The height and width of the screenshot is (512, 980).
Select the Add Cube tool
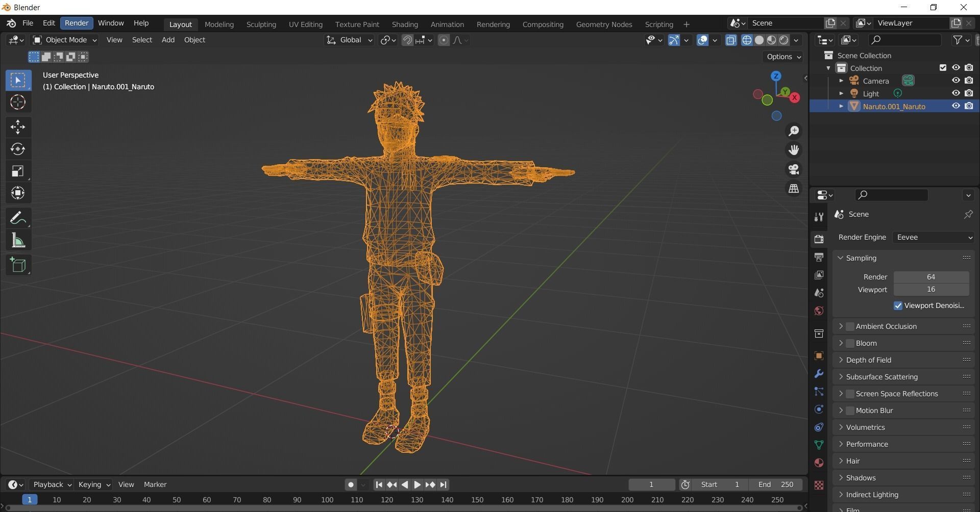(18, 265)
